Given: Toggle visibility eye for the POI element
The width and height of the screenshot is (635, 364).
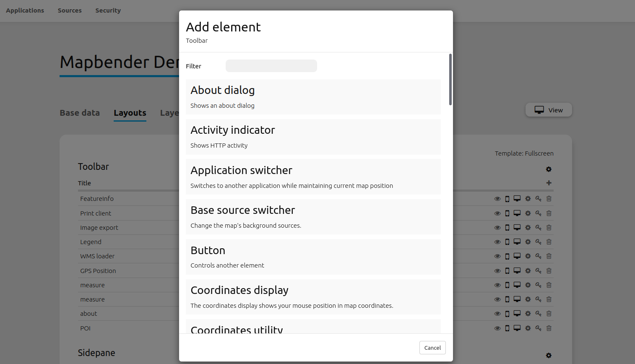Looking at the screenshot, I should [x=497, y=328].
